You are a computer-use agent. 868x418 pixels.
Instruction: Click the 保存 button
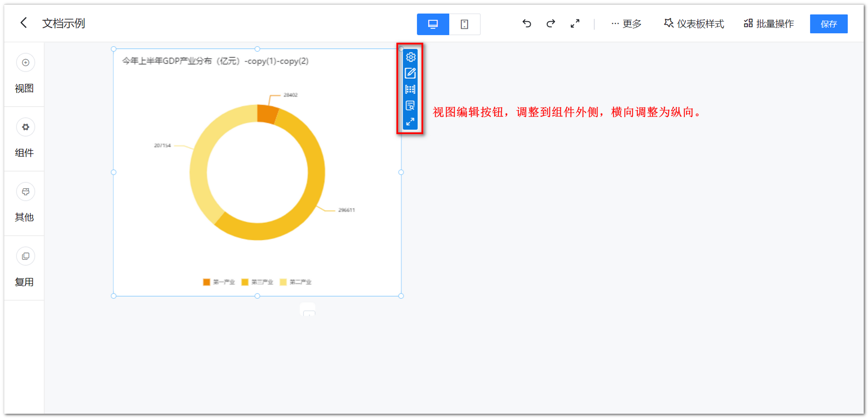(x=829, y=24)
